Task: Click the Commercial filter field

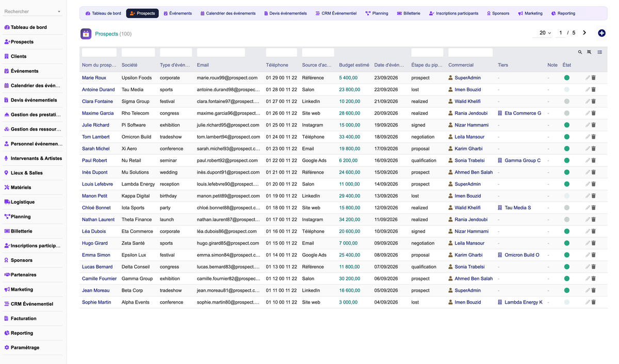Action: pos(470,53)
